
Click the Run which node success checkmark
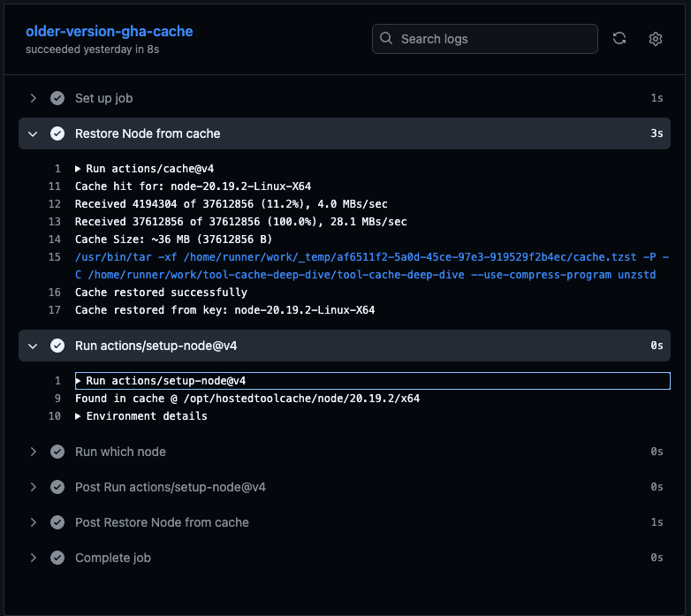pyautogui.click(x=57, y=452)
